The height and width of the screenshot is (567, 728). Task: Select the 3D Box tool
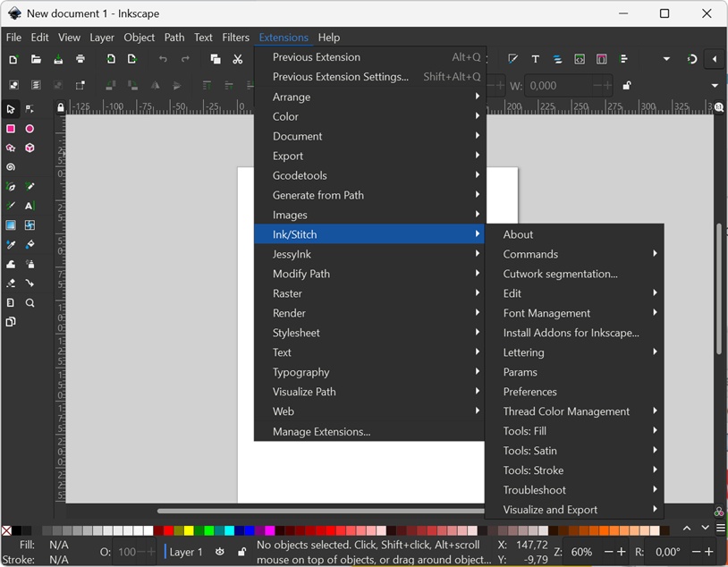point(30,148)
